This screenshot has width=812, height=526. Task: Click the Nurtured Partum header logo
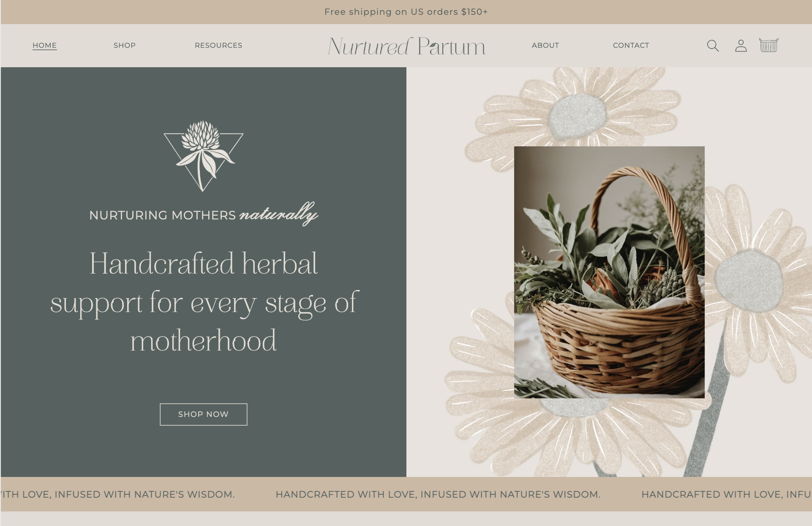point(406,46)
